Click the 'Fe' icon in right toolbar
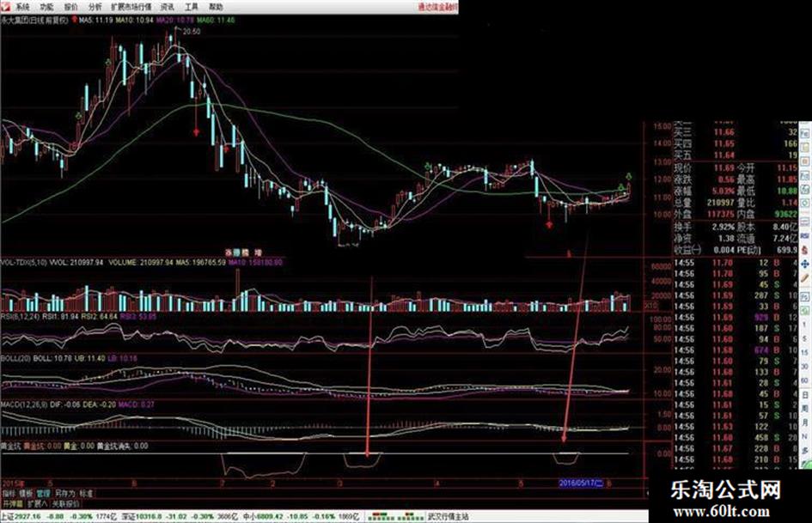Screen dimensions: 812x523 805,134
